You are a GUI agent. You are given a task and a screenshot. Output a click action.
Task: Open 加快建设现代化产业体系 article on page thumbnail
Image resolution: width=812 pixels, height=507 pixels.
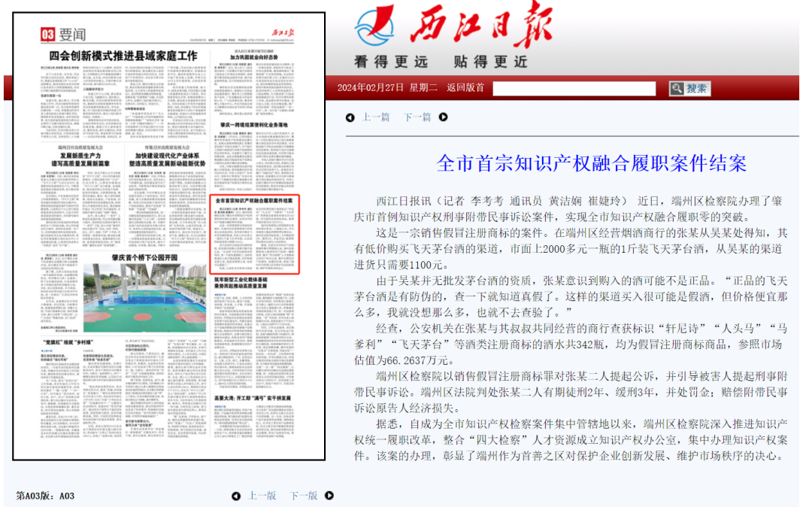click(167, 156)
